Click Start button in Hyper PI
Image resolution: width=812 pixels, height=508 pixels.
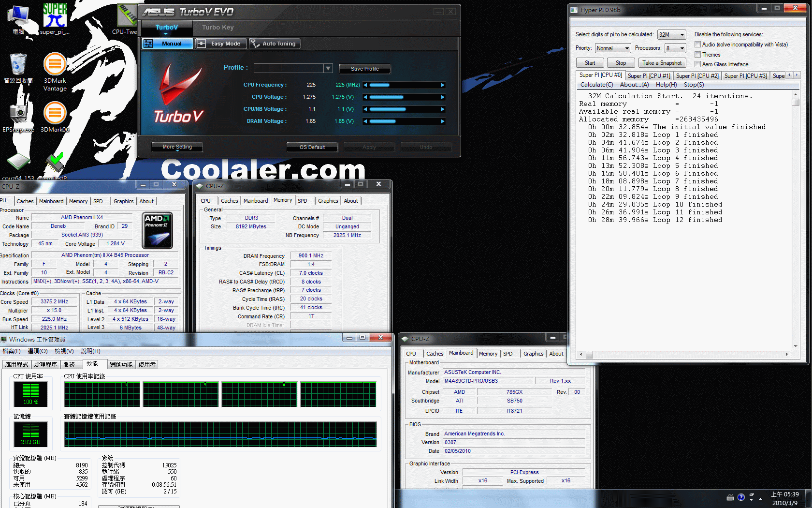(x=590, y=63)
